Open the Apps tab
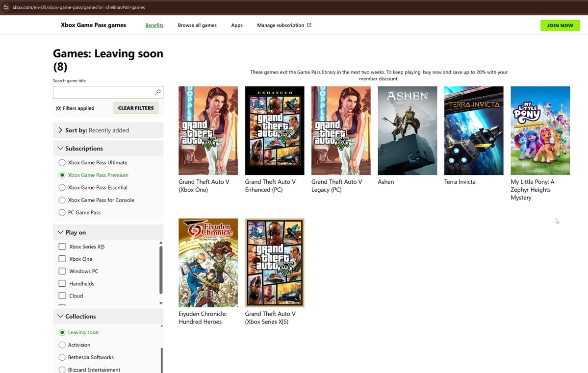 [x=237, y=25]
